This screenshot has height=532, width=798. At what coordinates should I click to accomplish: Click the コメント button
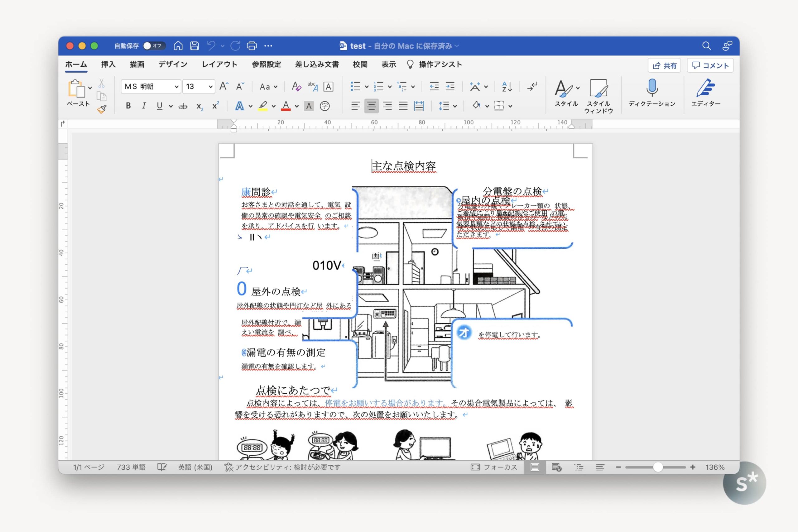[x=710, y=65]
